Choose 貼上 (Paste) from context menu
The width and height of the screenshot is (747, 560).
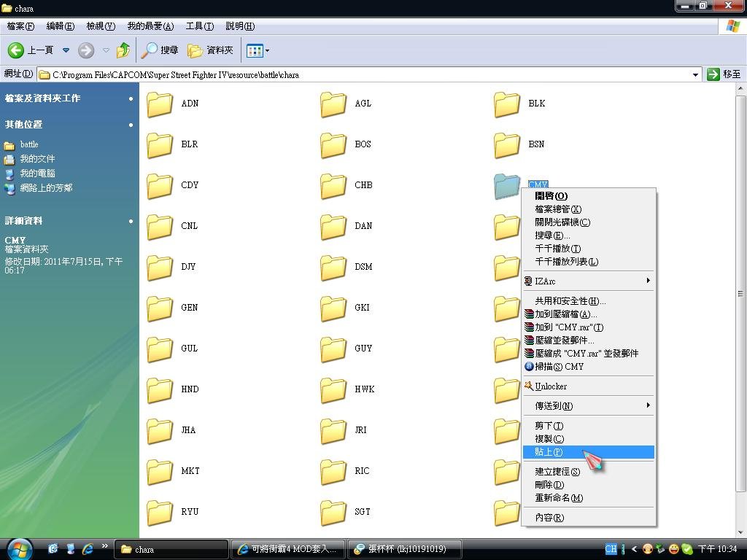[549, 452]
